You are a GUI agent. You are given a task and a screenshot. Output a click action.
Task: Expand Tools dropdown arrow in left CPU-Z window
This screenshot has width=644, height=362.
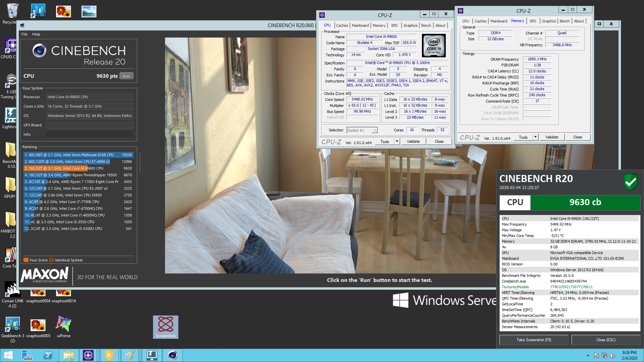pos(397,141)
